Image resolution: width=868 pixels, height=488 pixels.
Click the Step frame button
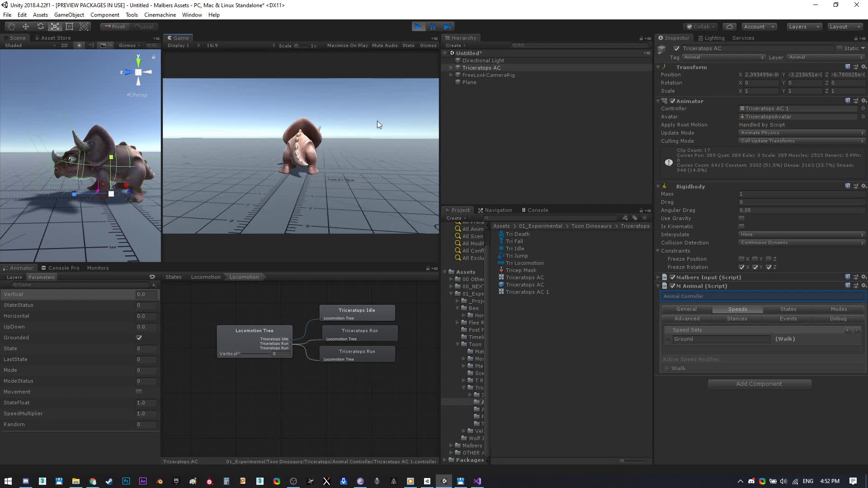point(447,27)
